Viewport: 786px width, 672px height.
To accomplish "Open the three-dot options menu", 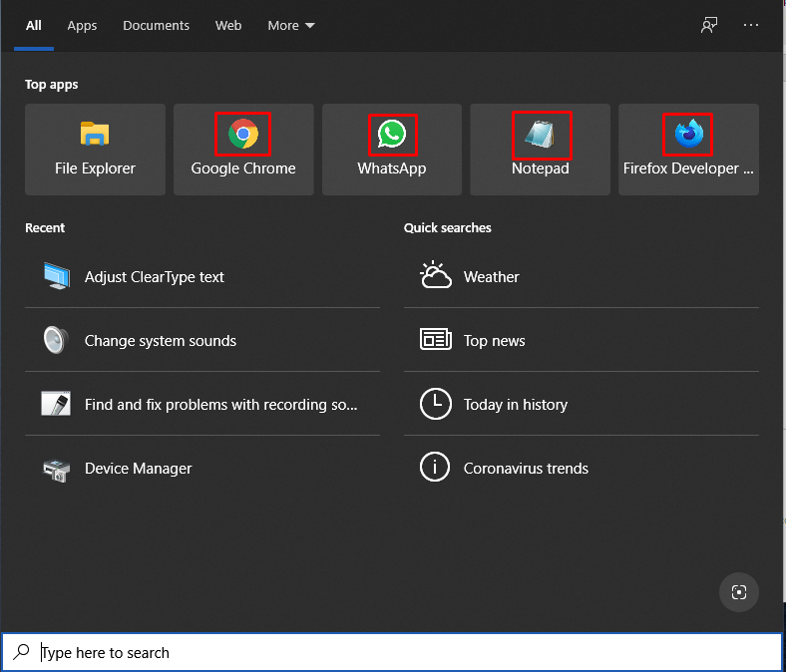I will point(750,25).
